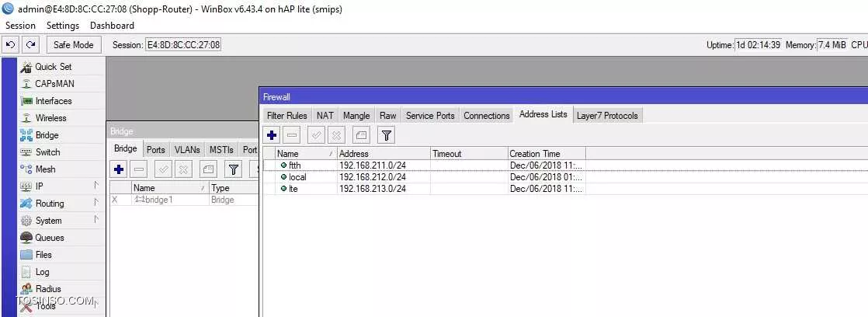
Task: Sort by Timeout column header
Action: coord(469,154)
